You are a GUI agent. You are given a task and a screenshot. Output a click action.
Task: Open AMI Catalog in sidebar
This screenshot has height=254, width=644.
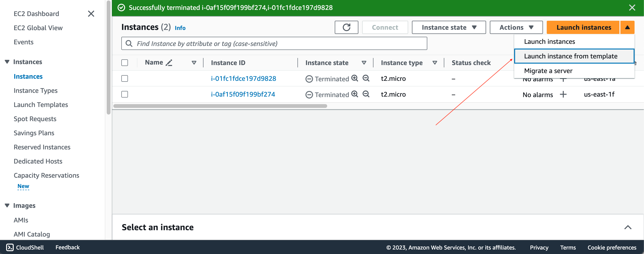[x=32, y=234]
